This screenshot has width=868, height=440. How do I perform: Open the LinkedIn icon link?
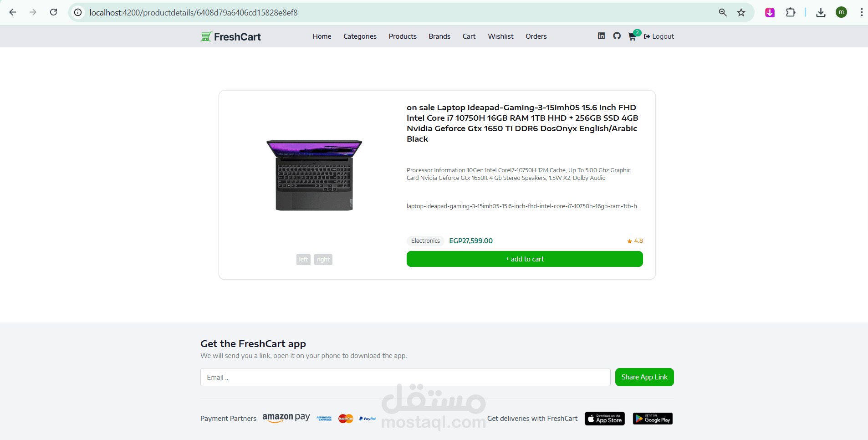point(601,36)
